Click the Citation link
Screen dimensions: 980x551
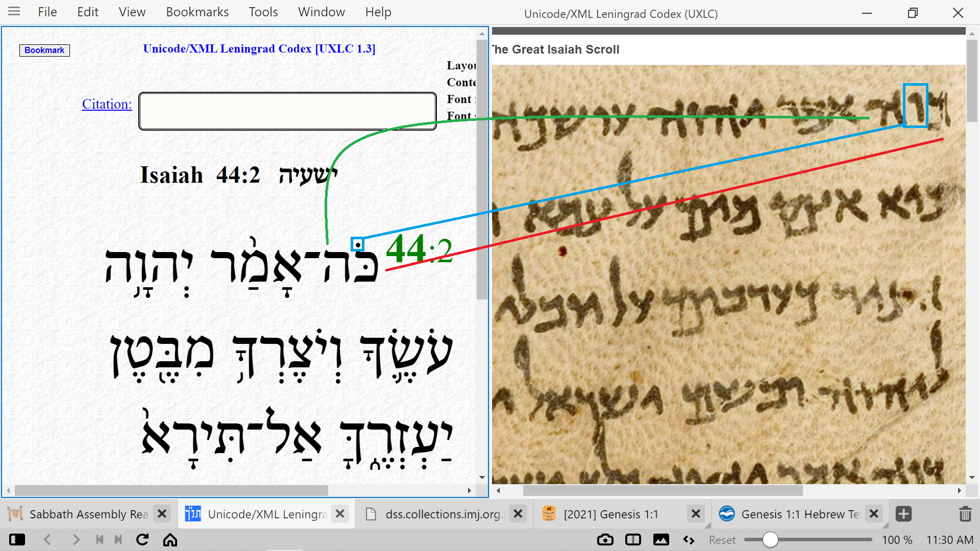107,104
